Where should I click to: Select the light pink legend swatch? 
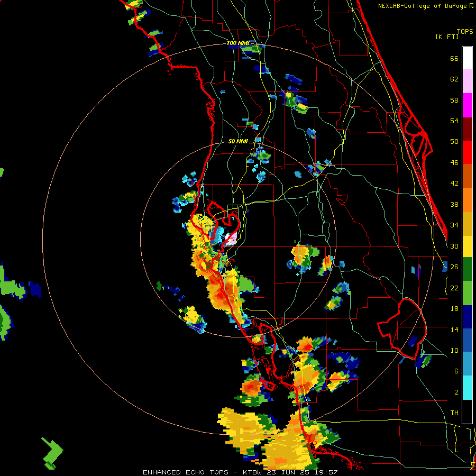click(x=467, y=81)
